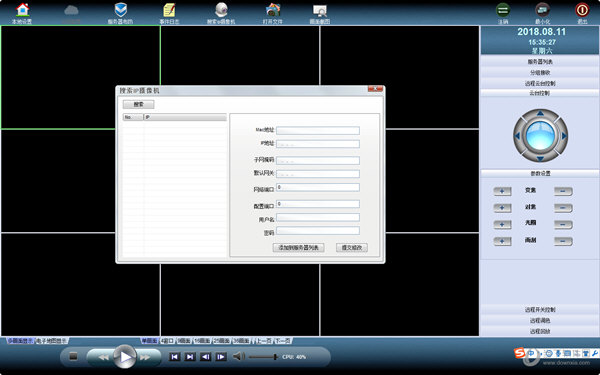The width and height of the screenshot is (600, 375).
Task: Click the blue center PTZ orb button
Action: (x=540, y=135)
